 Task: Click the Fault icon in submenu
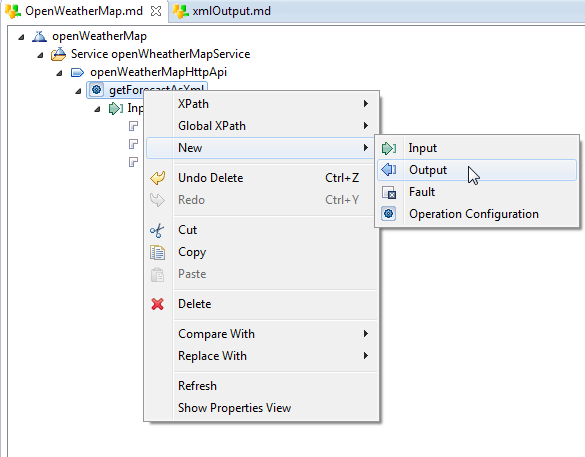pyautogui.click(x=389, y=192)
